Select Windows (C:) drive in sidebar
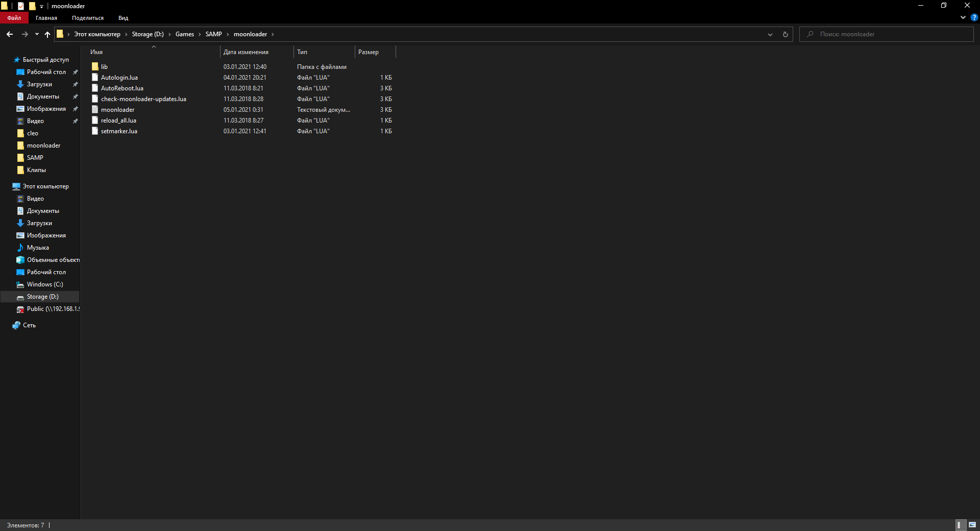 pos(45,284)
